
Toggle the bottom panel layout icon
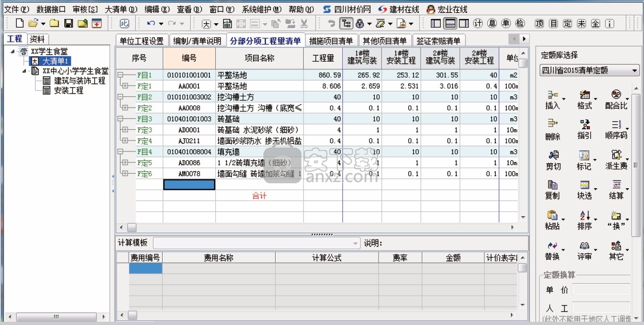coord(450,23)
